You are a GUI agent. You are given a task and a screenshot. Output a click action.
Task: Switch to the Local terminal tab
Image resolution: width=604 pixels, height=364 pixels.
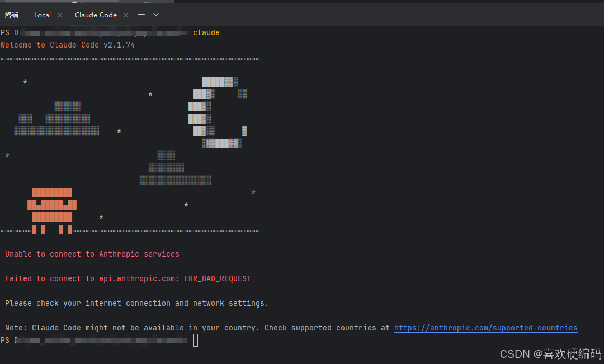43,15
